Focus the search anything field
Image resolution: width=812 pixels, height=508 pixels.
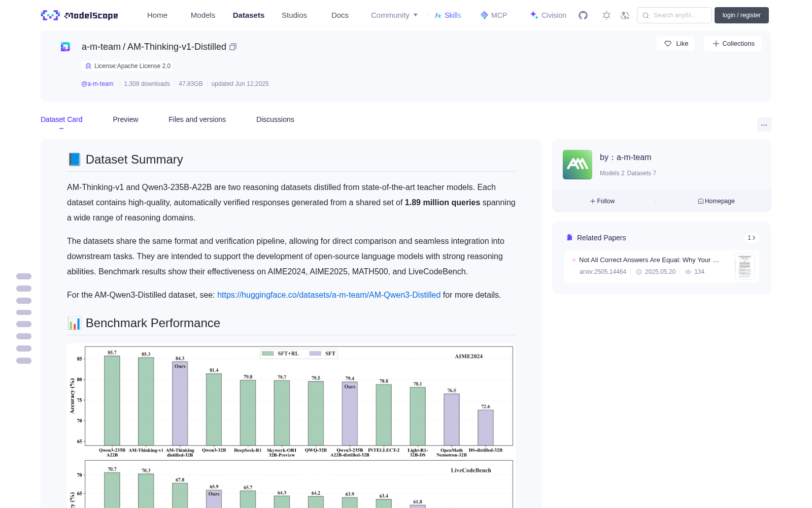(x=674, y=15)
